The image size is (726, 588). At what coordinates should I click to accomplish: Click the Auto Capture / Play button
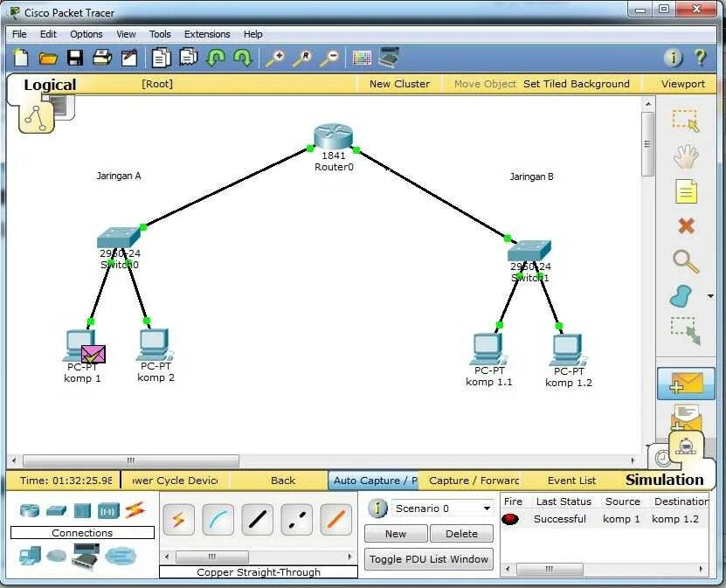tap(373, 481)
